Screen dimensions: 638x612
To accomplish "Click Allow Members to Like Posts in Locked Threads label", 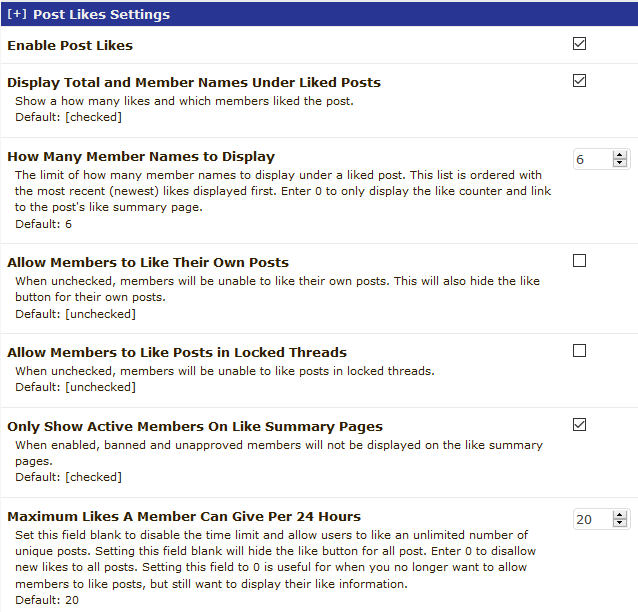I will [177, 352].
